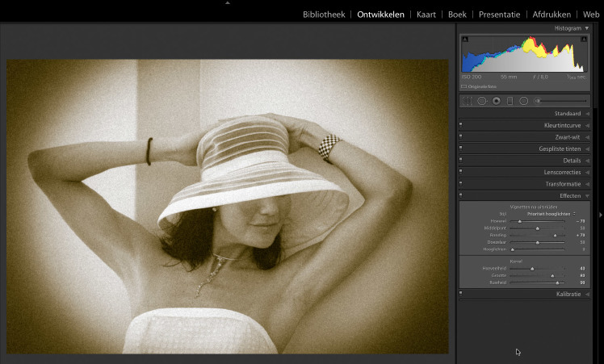The image size is (604, 364).
Task: Toggle the Kleurtintcurve panel on/off switch
Action: [x=461, y=125]
